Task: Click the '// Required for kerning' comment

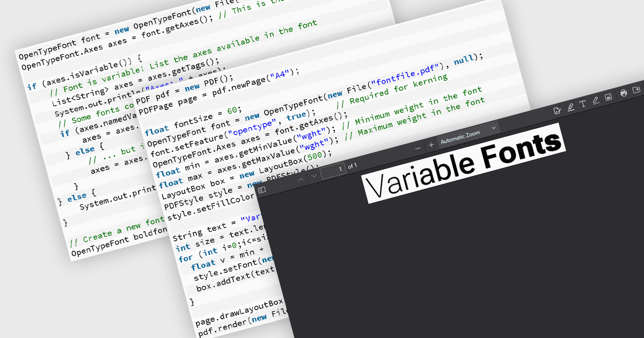Action: [x=391, y=89]
